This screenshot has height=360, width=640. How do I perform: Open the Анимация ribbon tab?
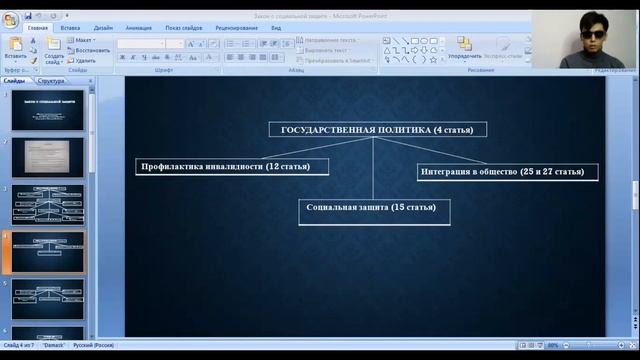pyautogui.click(x=139, y=28)
